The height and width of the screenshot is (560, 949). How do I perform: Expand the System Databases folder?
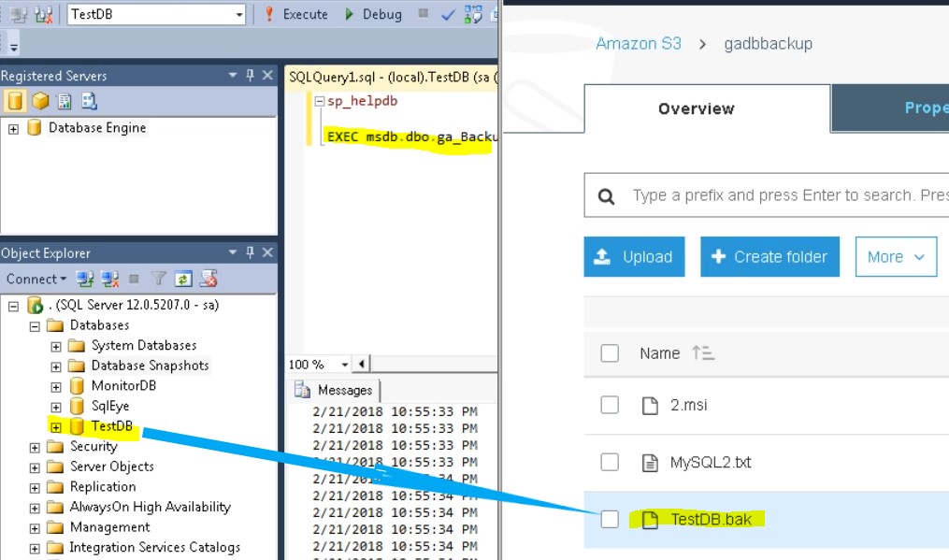point(56,346)
